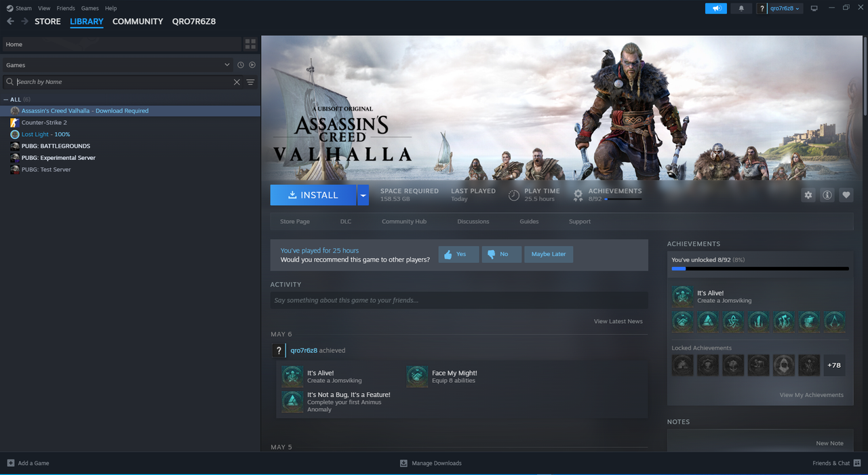The image size is (868, 475).
Task: Open the Store Page tab
Action: [x=295, y=222]
